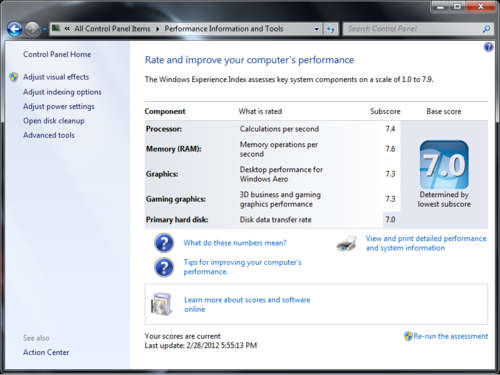
Task: Focus the Search Control Panel field
Action: [x=412, y=29]
